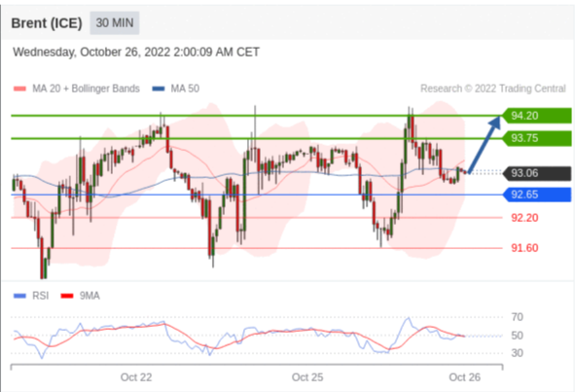The width and height of the screenshot is (575, 392).
Task: Click the RSI legend text
Action: [x=40, y=296]
